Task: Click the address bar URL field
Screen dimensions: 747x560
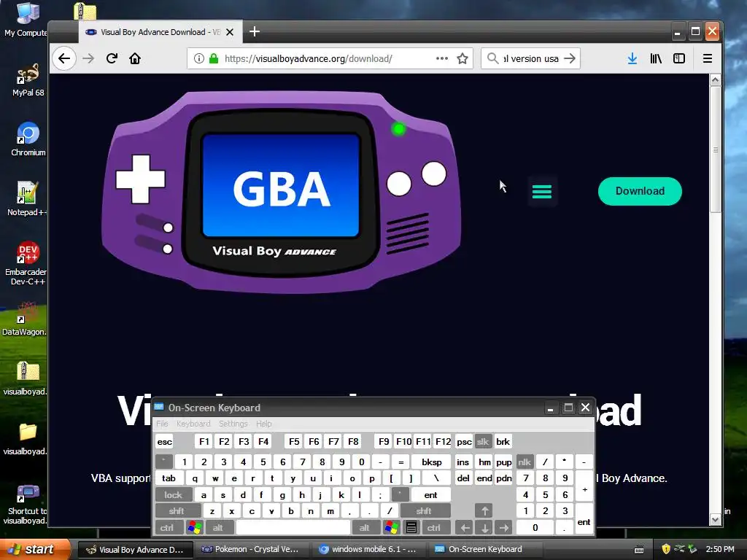Action: coord(329,58)
